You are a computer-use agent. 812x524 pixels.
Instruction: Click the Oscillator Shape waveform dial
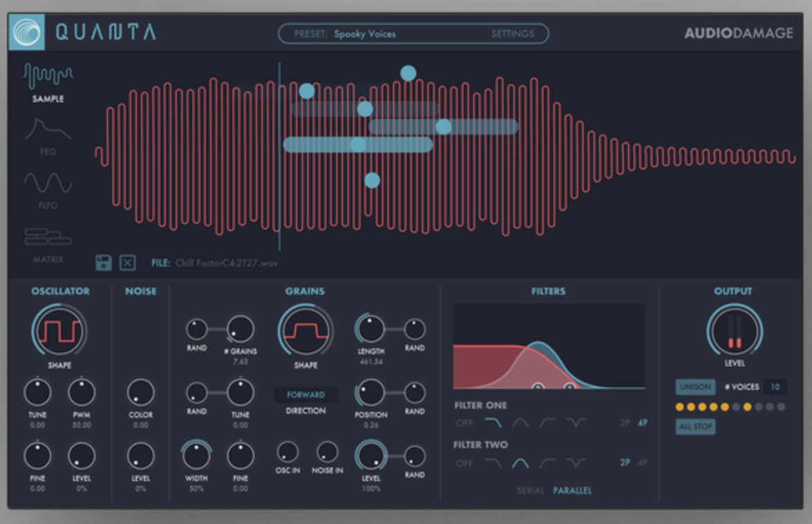(x=59, y=331)
